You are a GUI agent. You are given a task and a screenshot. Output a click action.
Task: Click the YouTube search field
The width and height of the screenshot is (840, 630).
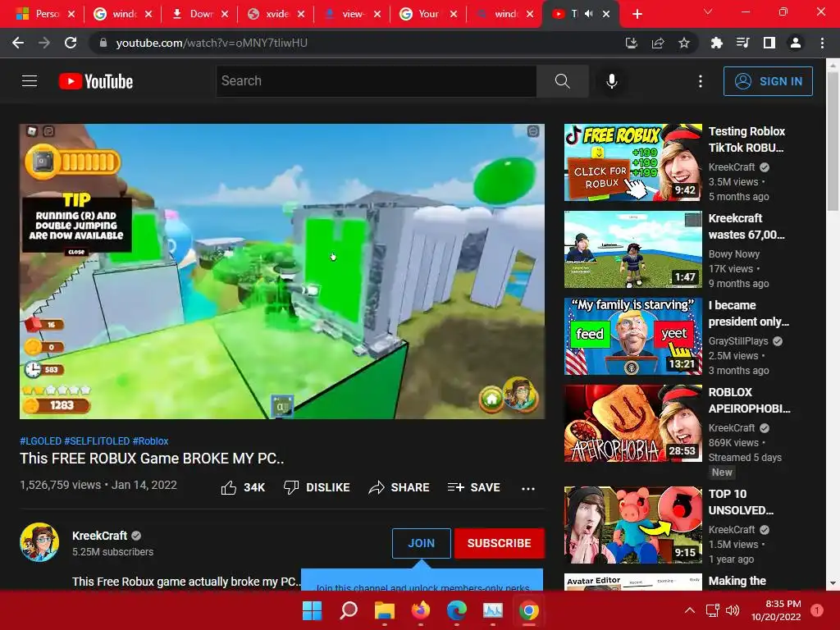point(377,81)
